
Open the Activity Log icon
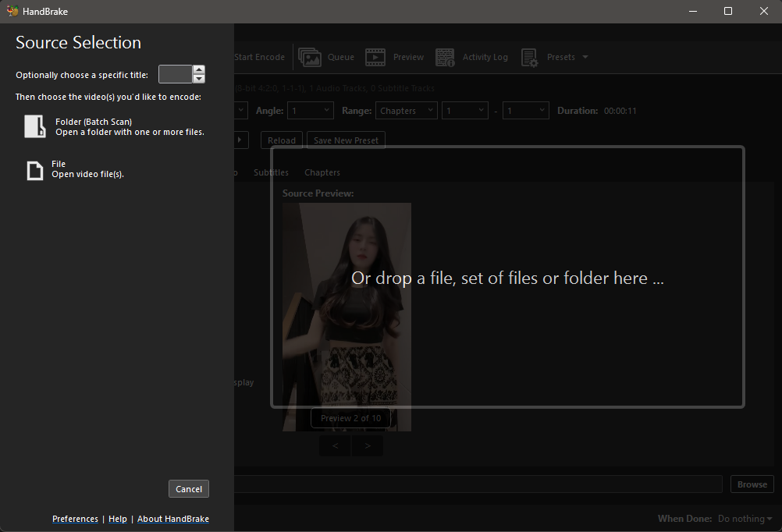pos(445,57)
